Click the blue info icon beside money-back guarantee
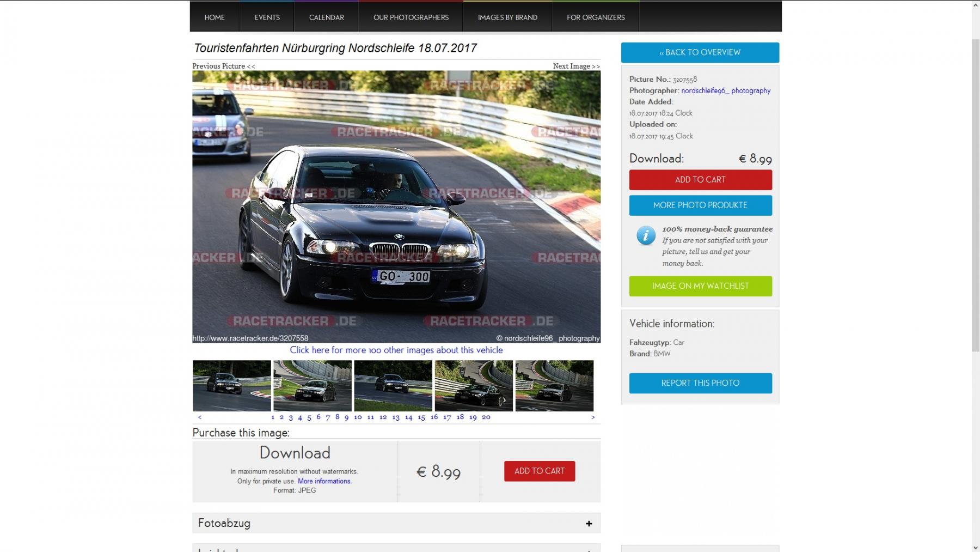 click(x=646, y=235)
